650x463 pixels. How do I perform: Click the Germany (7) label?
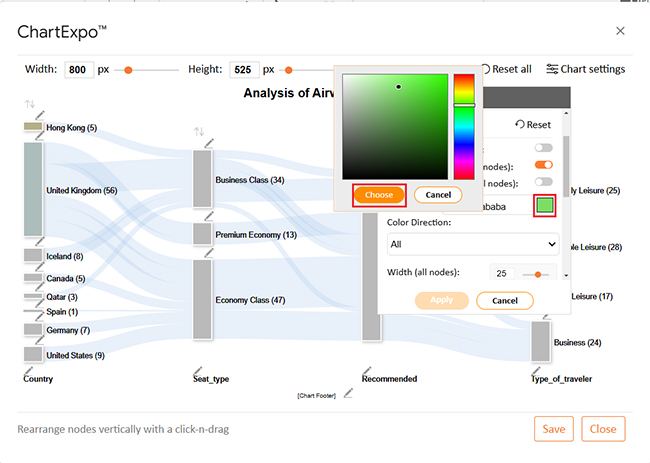pyautogui.click(x=68, y=330)
